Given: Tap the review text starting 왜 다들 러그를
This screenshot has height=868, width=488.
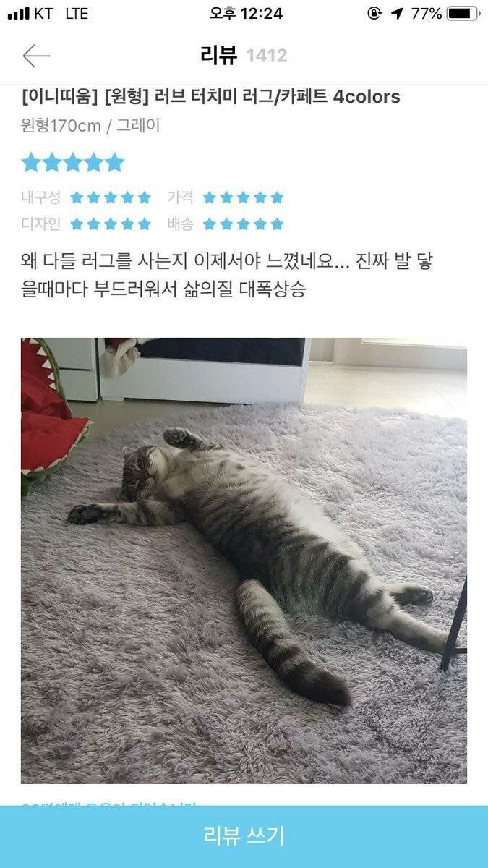Looking at the screenshot, I should coord(227,276).
